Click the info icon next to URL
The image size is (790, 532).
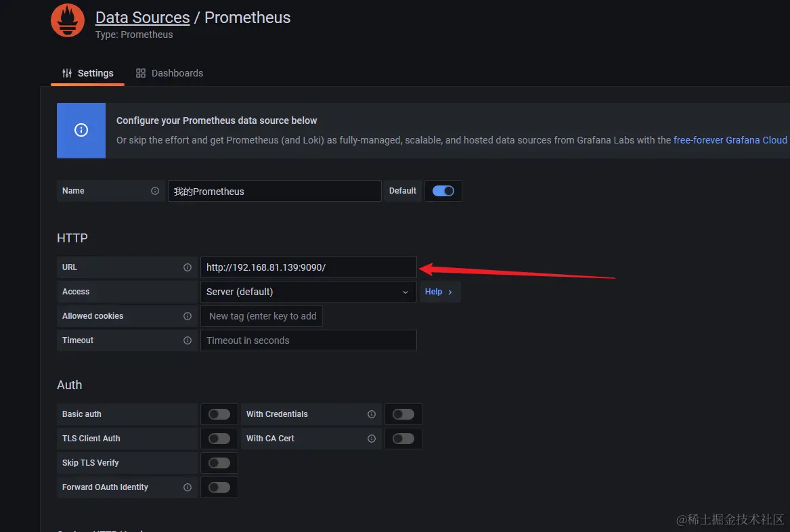click(x=188, y=267)
